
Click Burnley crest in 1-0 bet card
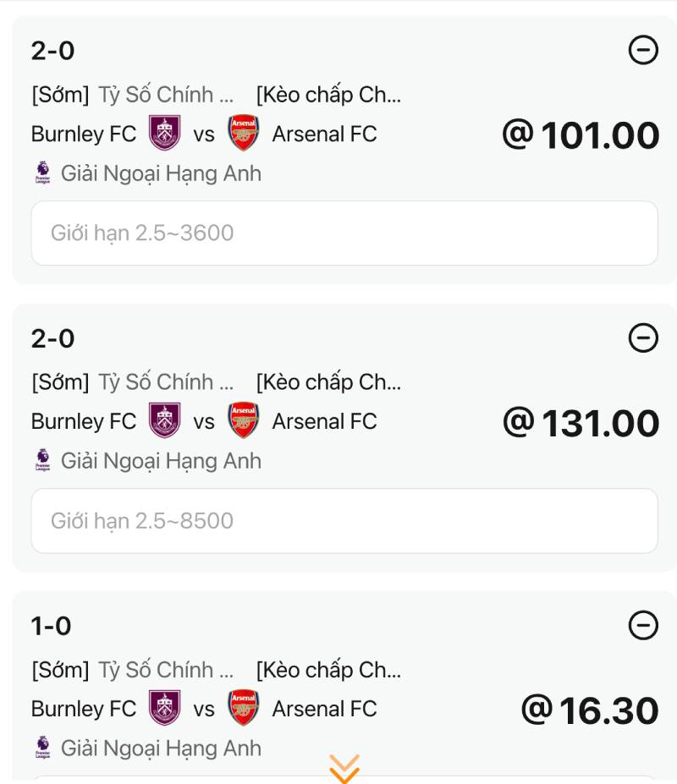165,708
